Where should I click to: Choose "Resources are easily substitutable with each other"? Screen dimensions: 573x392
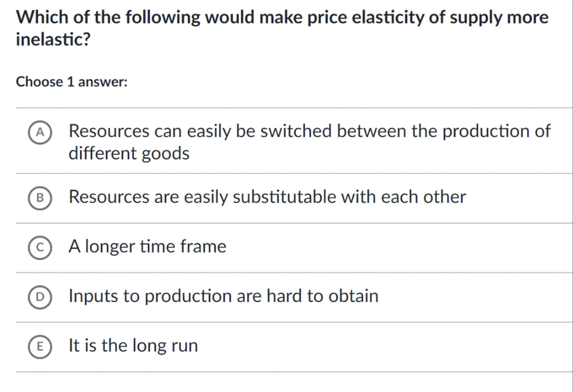(x=267, y=197)
